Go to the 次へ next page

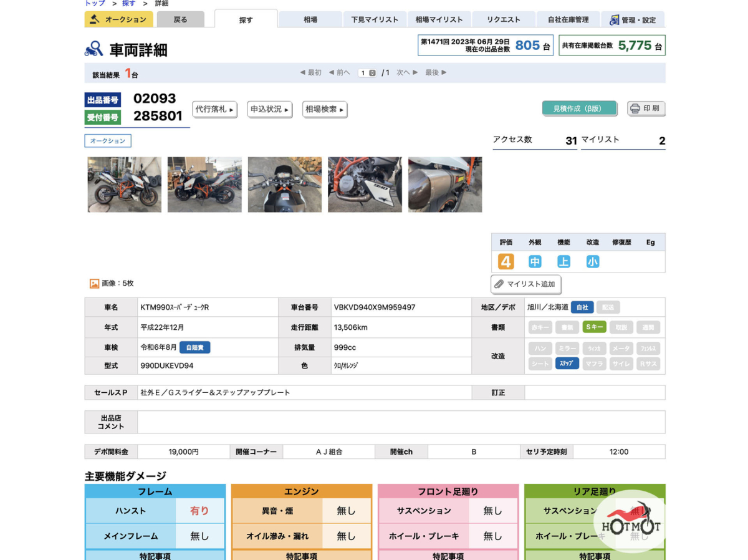click(408, 72)
